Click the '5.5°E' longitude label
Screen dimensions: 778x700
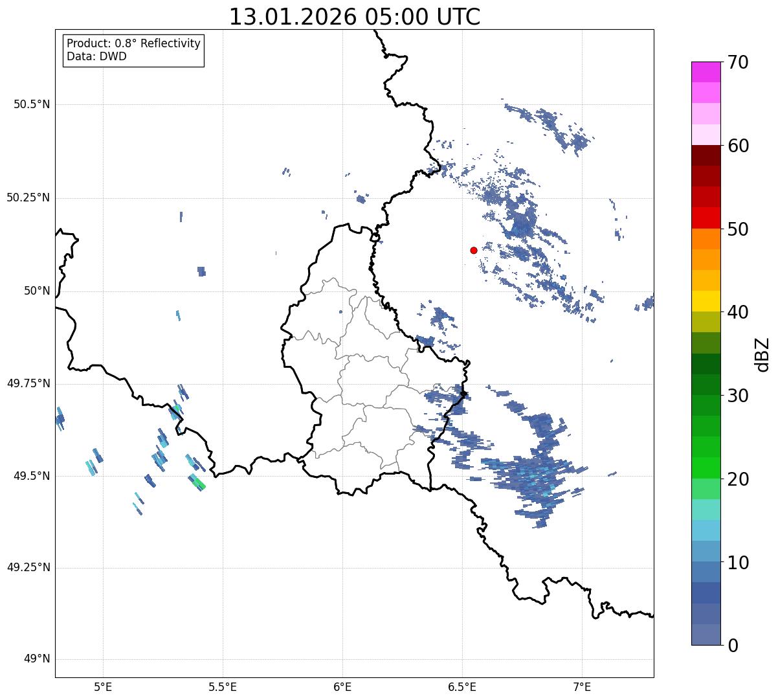tap(223, 687)
